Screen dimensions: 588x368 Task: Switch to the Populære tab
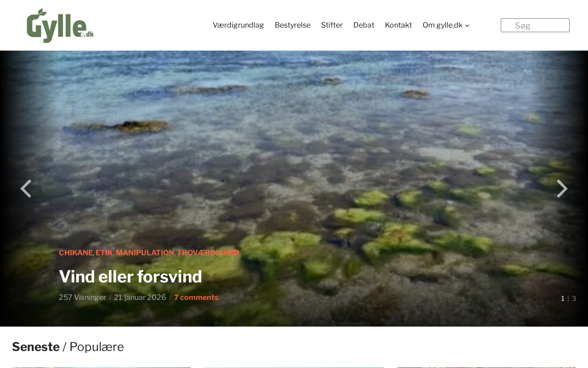tap(96, 347)
